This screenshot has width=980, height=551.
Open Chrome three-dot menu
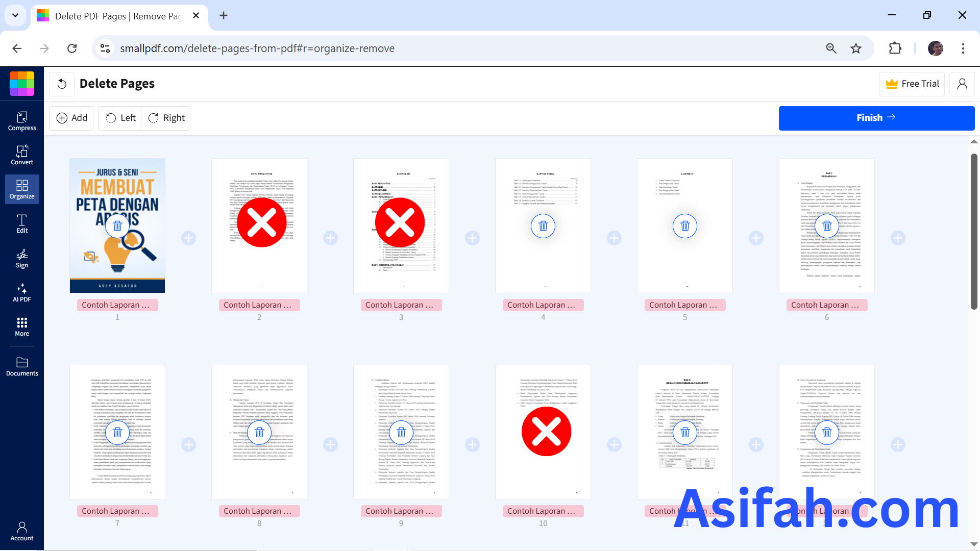(963, 48)
